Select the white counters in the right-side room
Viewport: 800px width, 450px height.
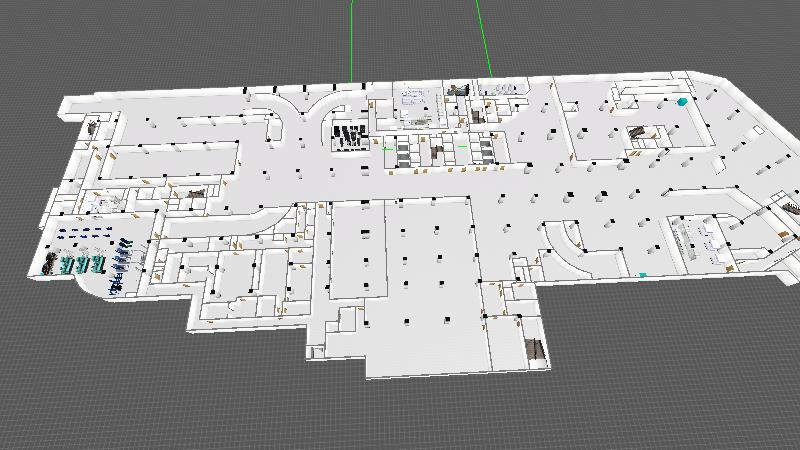pyautogui.click(x=700, y=242)
